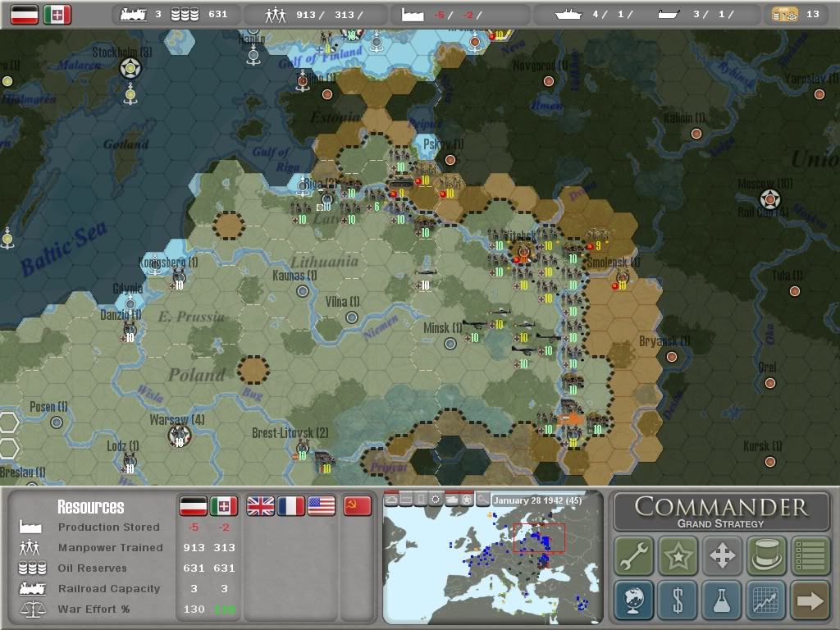
Task: Select United Kingdom flag in Resources panel
Action: pyautogui.click(x=260, y=505)
